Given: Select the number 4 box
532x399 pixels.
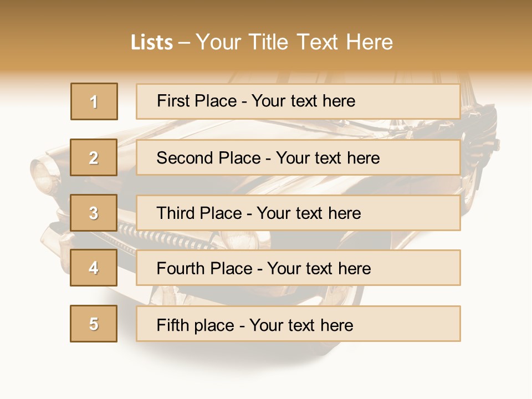Looking at the screenshot, I should [94, 268].
